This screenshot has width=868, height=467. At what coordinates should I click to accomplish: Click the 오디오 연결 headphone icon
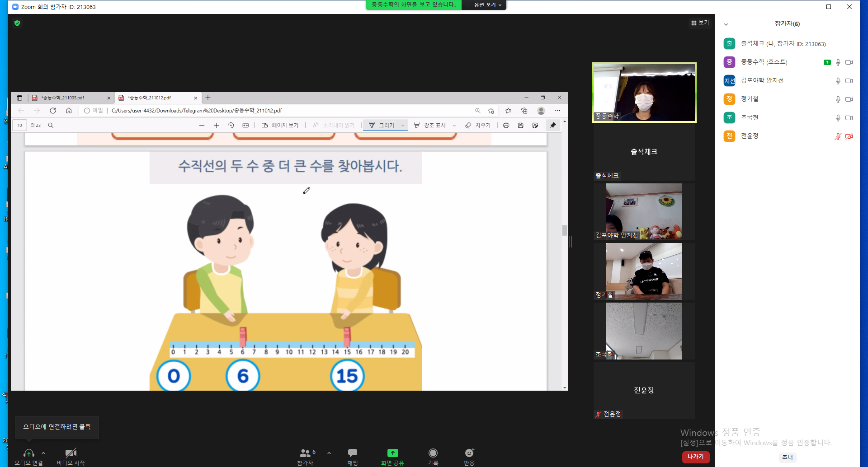coord(28,453)
